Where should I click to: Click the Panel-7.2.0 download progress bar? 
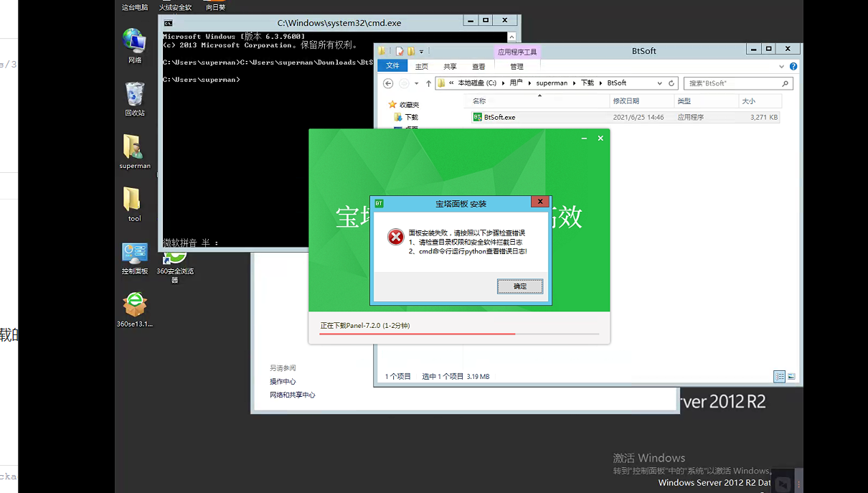tap(459, 334)
